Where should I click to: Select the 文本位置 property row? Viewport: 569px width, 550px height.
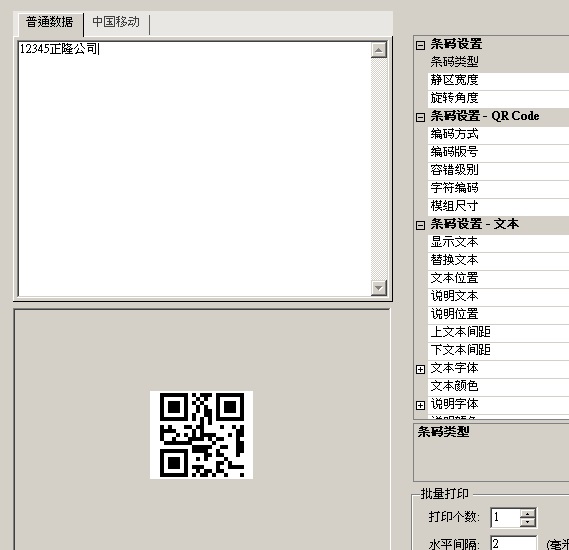click(499, 278)
